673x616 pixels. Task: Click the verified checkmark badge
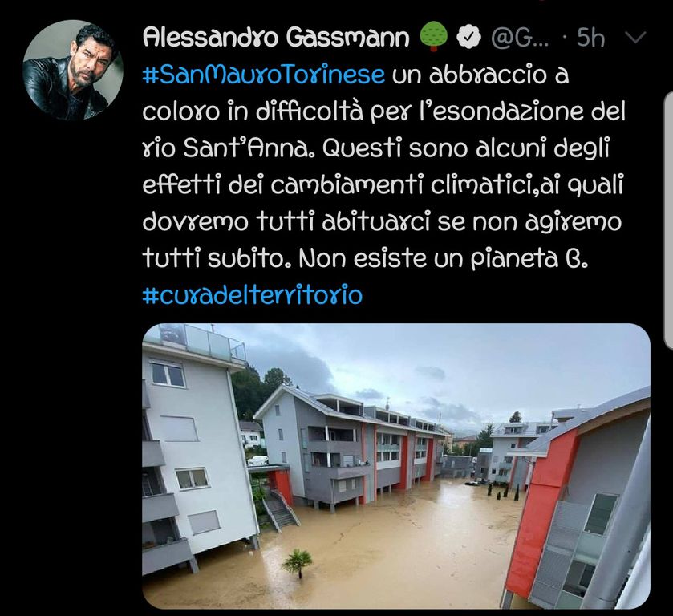pyautogui.click(x=470, y=38)
